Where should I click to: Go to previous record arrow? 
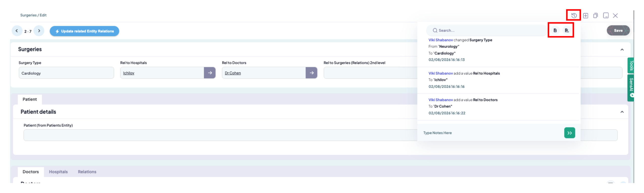(x=17, y=31)
